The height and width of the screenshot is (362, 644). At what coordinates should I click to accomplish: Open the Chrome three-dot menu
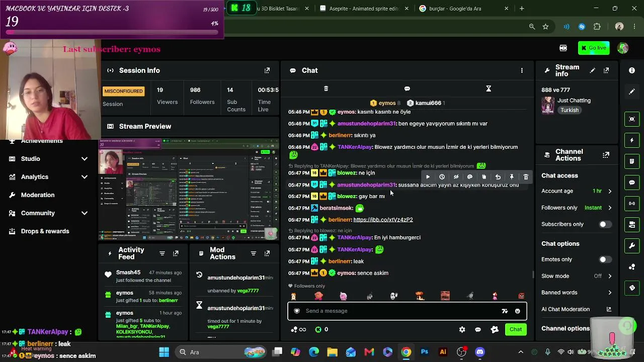click(x=634, y=27)
